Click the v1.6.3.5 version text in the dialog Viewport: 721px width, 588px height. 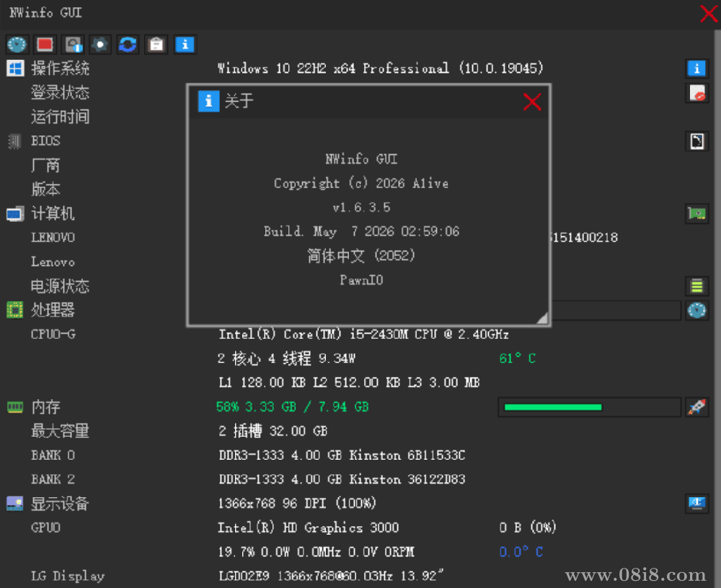(361, 208)
